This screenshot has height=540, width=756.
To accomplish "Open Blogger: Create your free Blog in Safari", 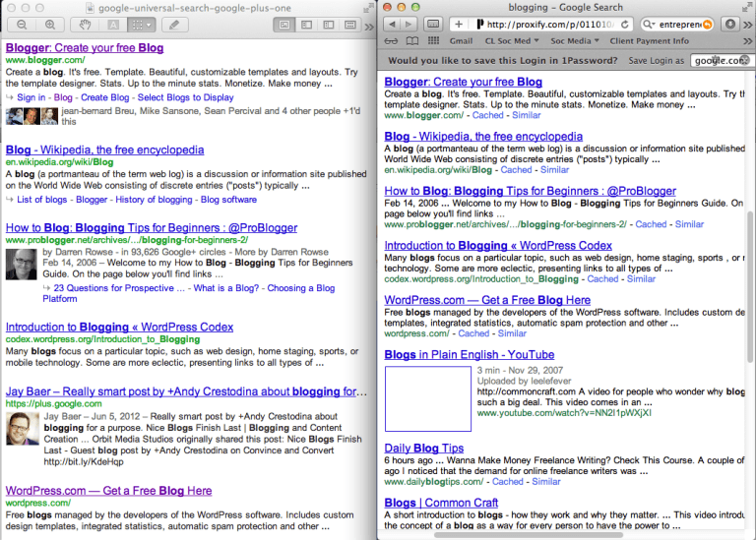I will click(x=464, y=82).
